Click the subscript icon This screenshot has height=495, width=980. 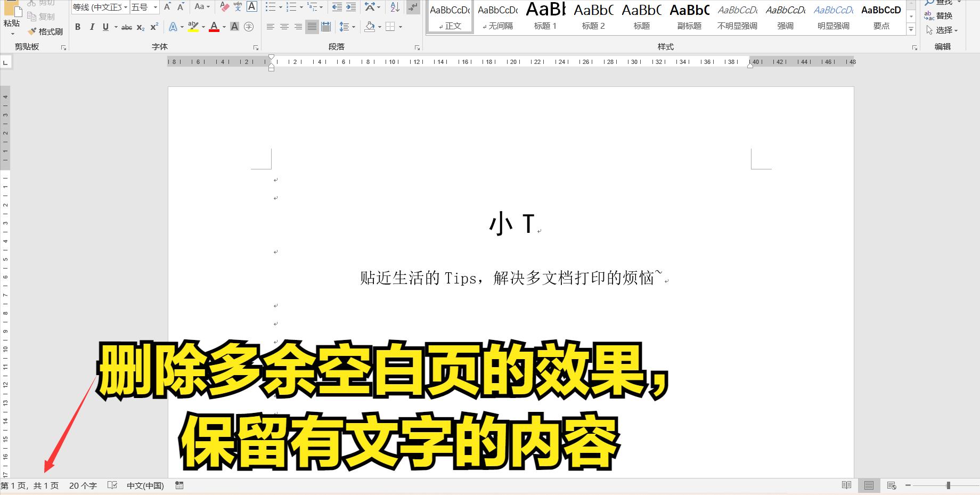coord(141,27)
